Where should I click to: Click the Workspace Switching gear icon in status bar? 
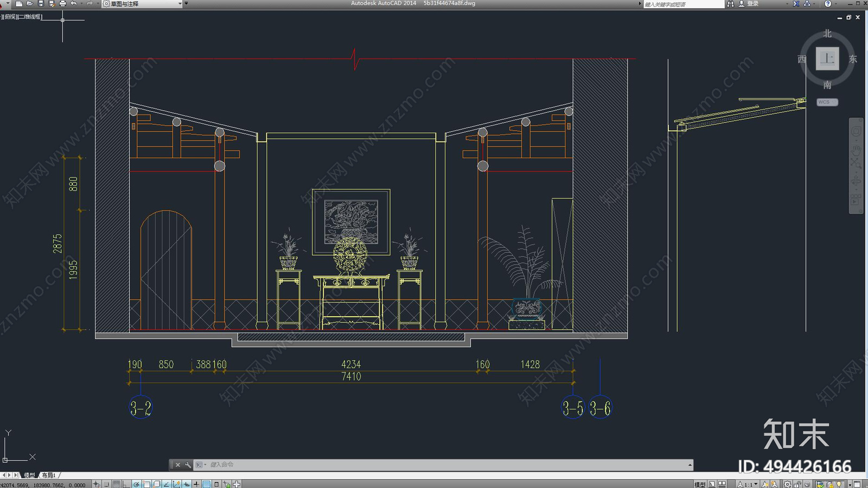click(x=787, y=484)
